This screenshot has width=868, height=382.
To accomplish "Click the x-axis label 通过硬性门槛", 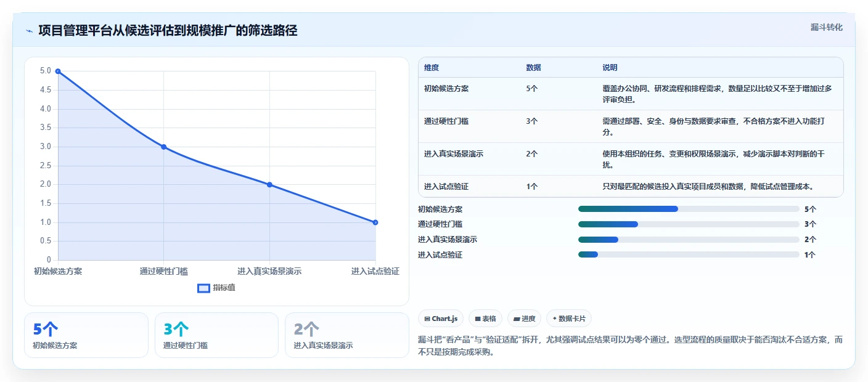I will [164, 271].
